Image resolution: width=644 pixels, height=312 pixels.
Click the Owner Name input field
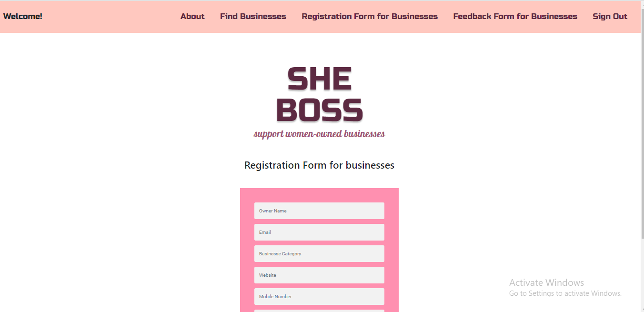click(319, 211)
